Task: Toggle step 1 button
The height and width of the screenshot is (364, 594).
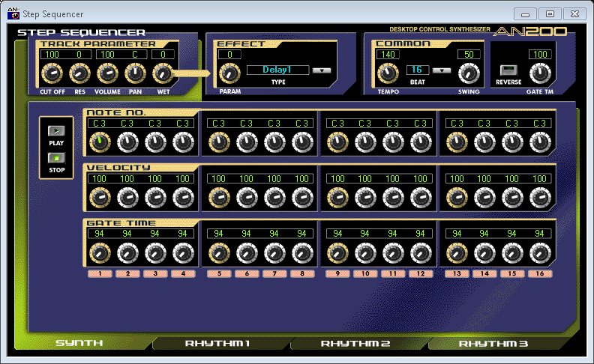Action: (100, 274)
